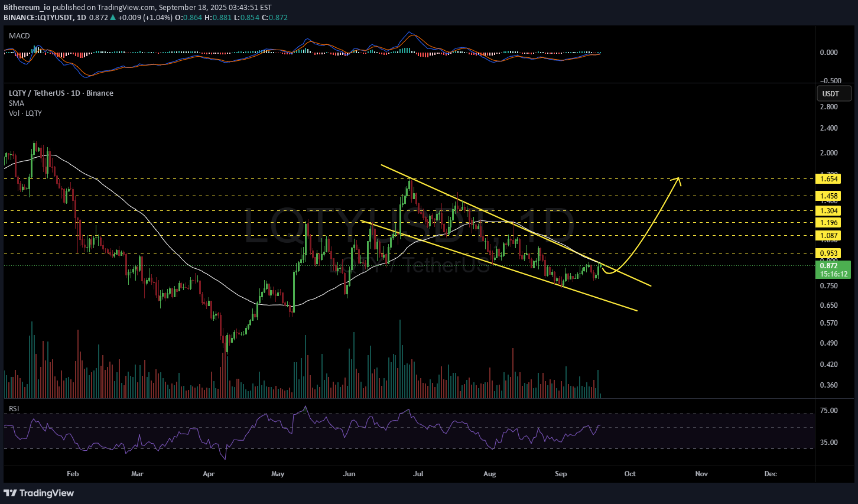Click the Bithereum_io author name
This screenshot has width=858, height=504.
[27, 8]
